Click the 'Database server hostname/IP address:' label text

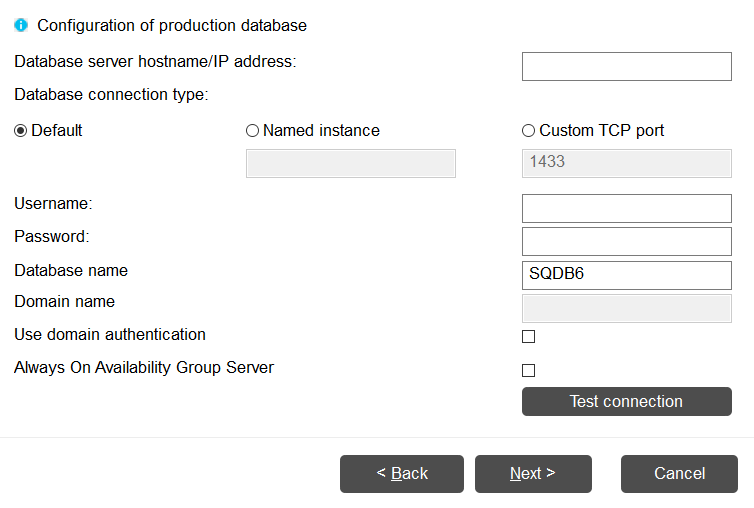coord(155,61)
